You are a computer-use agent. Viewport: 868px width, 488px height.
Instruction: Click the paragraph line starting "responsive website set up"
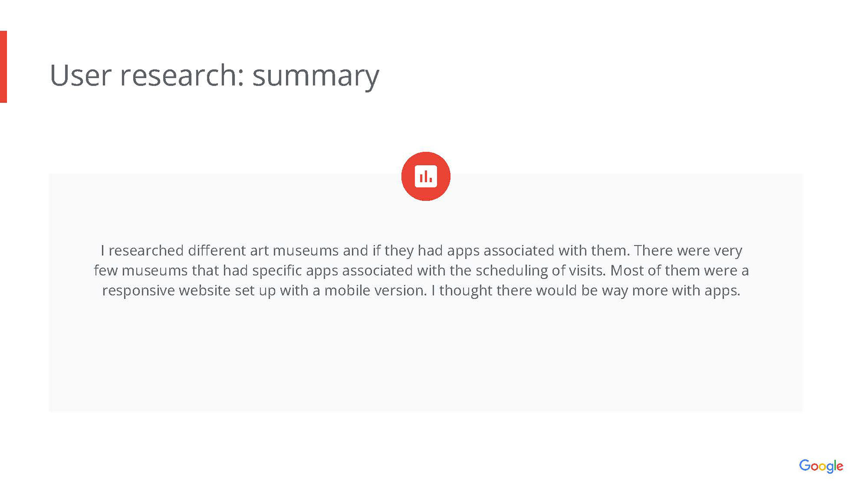coord(421,290)
